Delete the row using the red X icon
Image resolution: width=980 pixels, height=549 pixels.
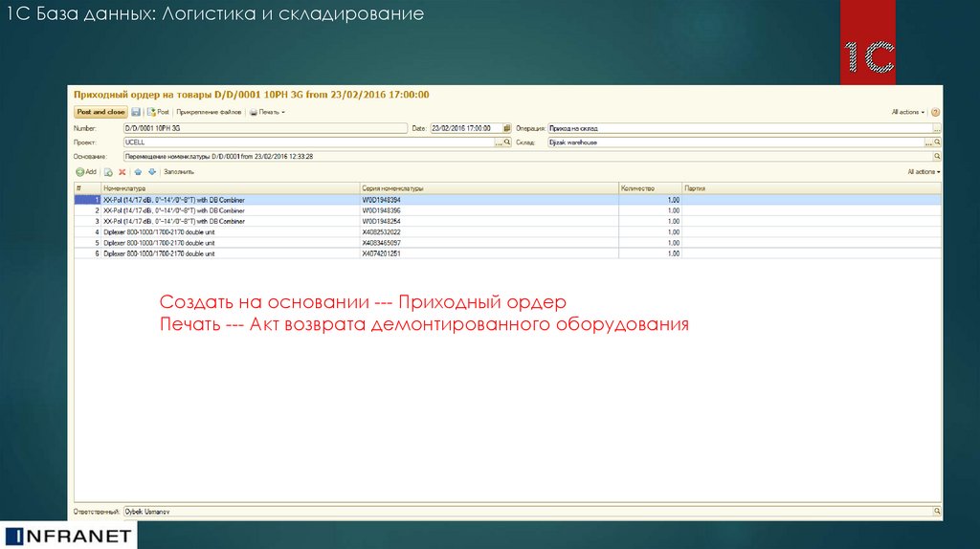pyautogui.click(x=122, y=172)
